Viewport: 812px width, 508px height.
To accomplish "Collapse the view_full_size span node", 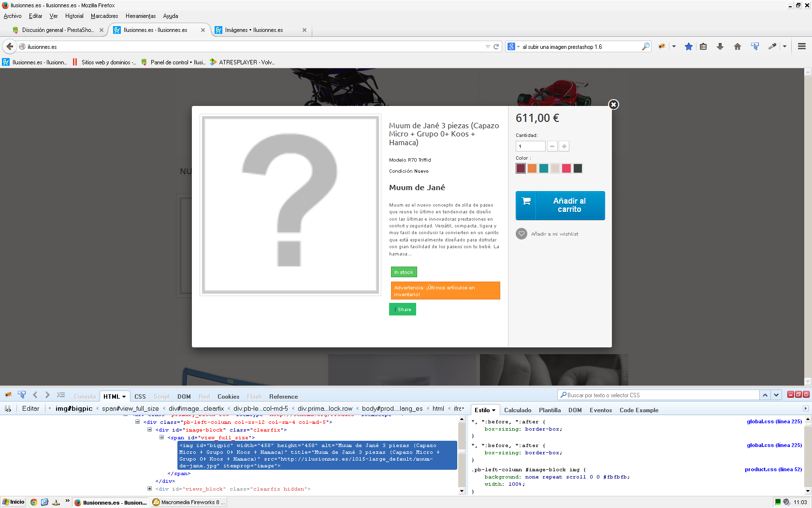I will (x=161, y=437).
